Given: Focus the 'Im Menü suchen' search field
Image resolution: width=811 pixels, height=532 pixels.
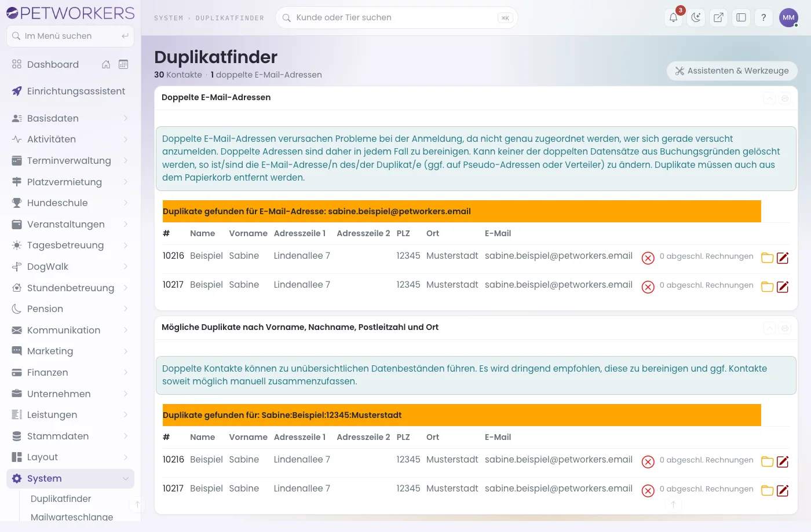Looking at the screenshot, I should point(71,36).
